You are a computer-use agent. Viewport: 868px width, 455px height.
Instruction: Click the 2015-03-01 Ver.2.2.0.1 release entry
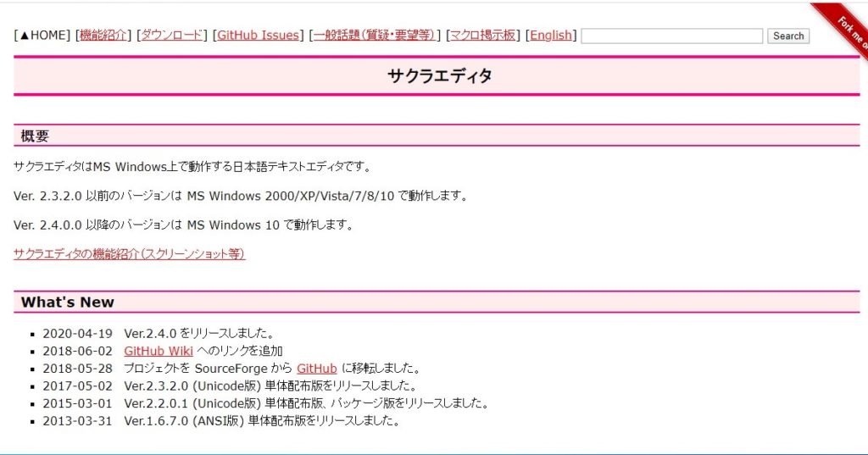pos(265,403)
